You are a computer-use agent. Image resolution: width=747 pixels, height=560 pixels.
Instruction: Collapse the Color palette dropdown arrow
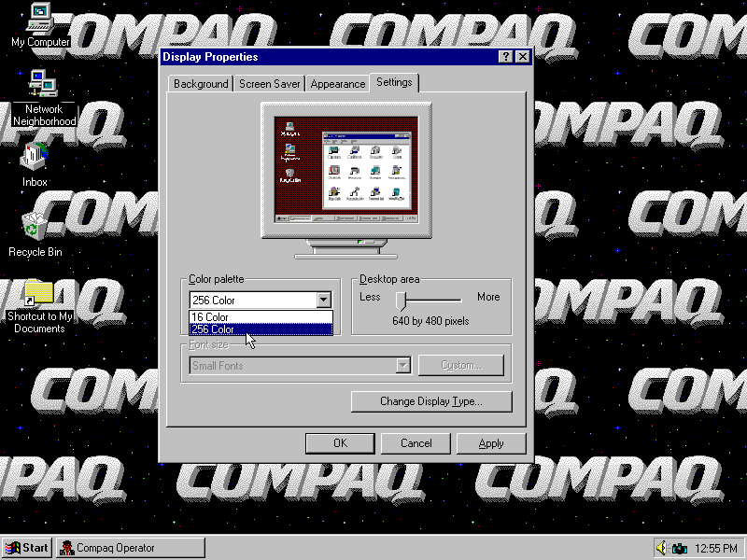323,300
